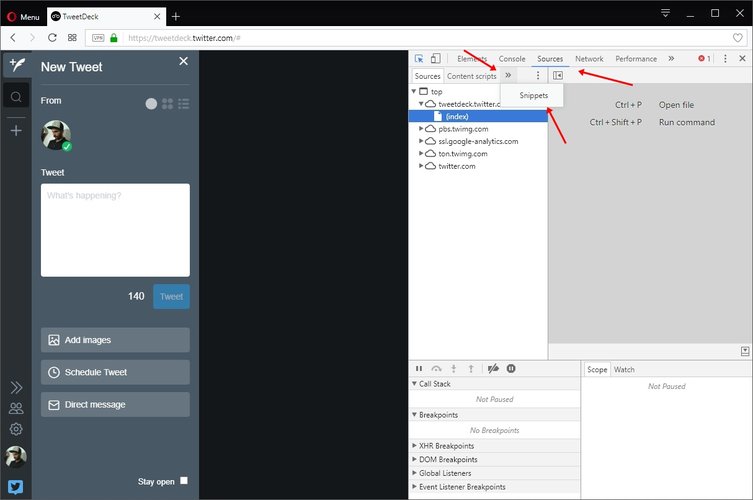Screen dimensions: 753x500
Task: Click the blue Tweet button
Action: (171, 296)
